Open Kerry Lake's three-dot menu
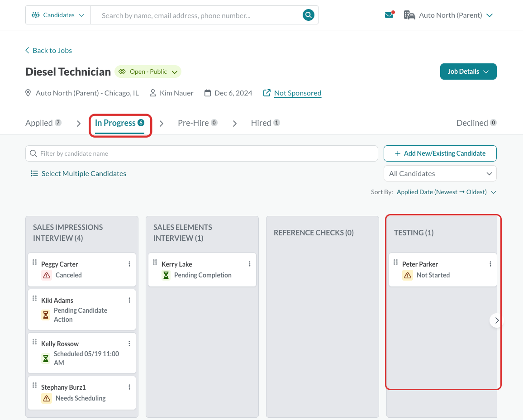Screen dimensions: 523x420 pos(250,264)
